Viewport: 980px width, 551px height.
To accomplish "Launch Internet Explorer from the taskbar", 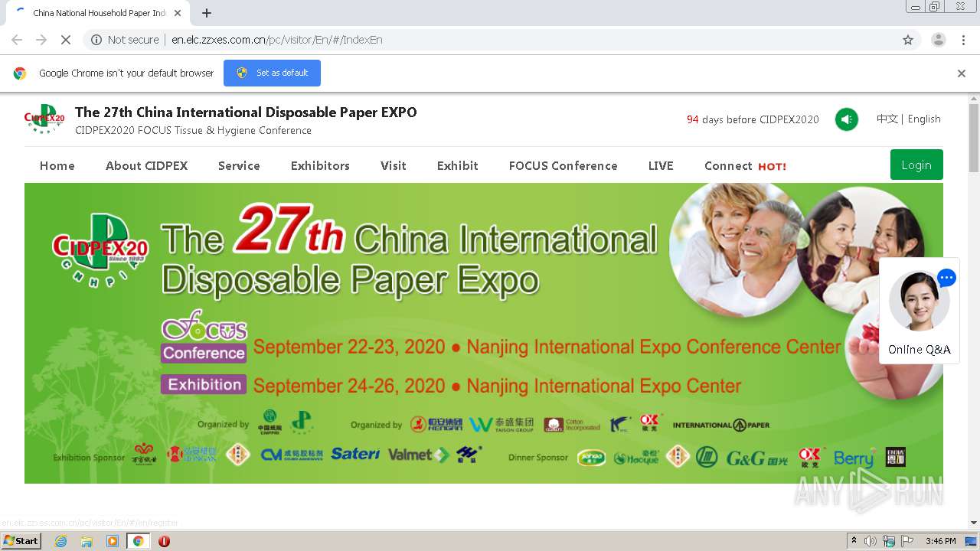I will click(x=60, y=541).
